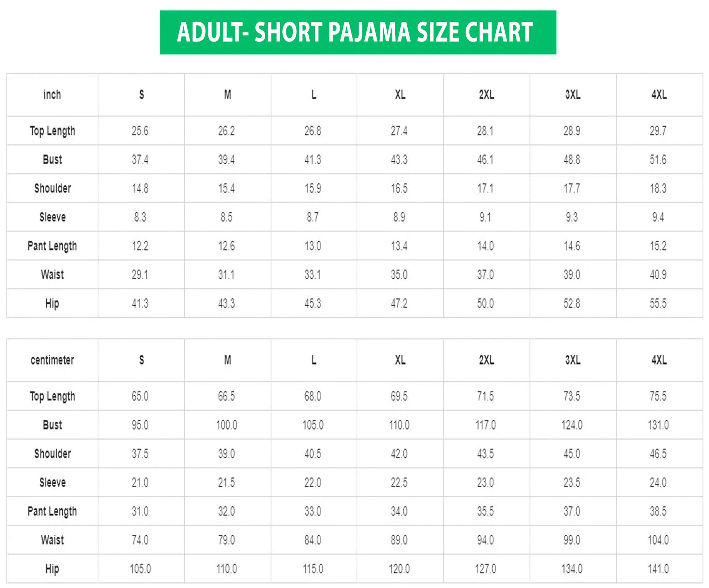This screenshot has width=709, height=588.
Task: Click the 51.6 Bust value for size 4XL
Action: pyautogui.click(x=658, y=160)
